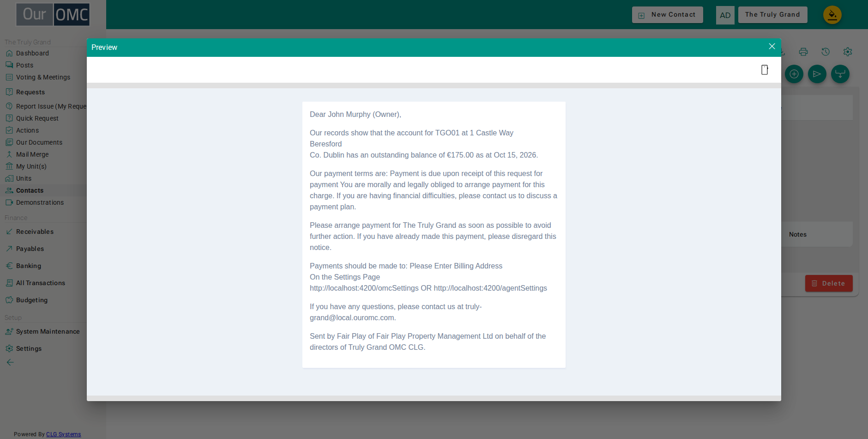Open Settings in sidebar
868x439 pixels.
[x=29, y=348]
